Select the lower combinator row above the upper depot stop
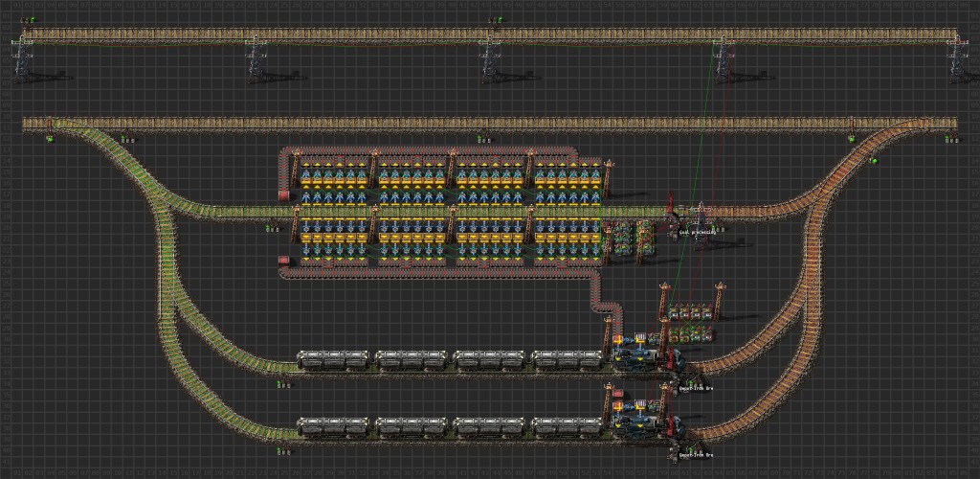Image resolution: width=980 pixels, height=479 pixels. [x=689, y=334]
